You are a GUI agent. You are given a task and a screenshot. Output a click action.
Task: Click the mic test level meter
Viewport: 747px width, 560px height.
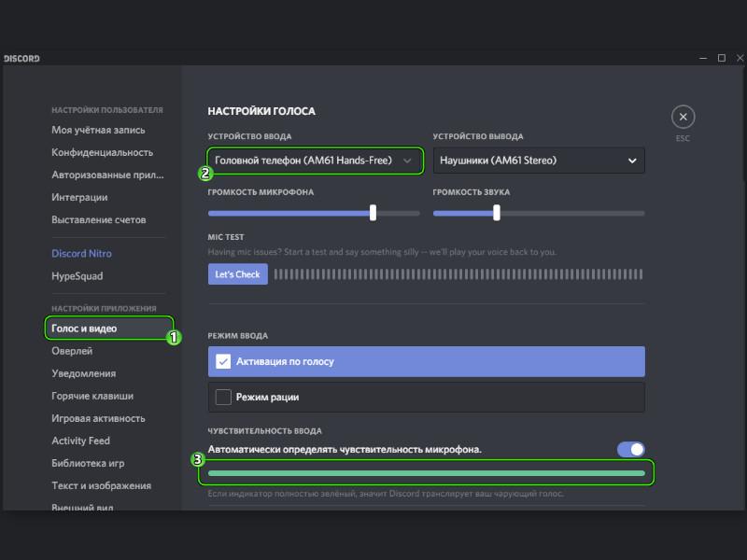(458, 274)
